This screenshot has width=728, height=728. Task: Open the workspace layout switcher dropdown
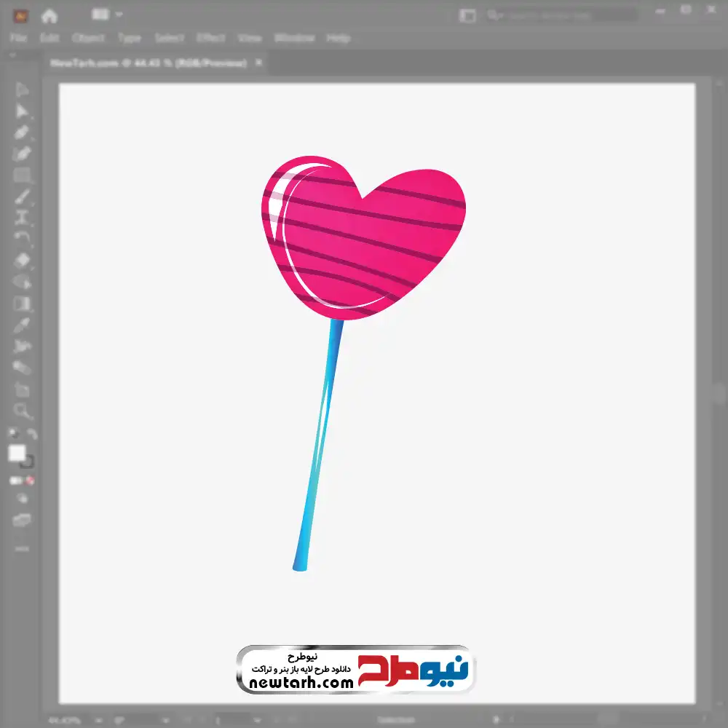[x=108, y=15]
